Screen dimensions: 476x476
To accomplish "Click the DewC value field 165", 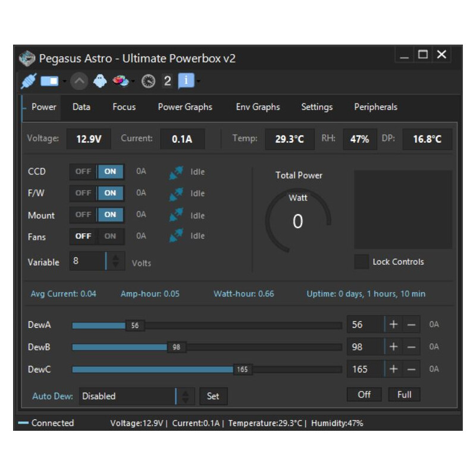I will [x=365, y=369].
